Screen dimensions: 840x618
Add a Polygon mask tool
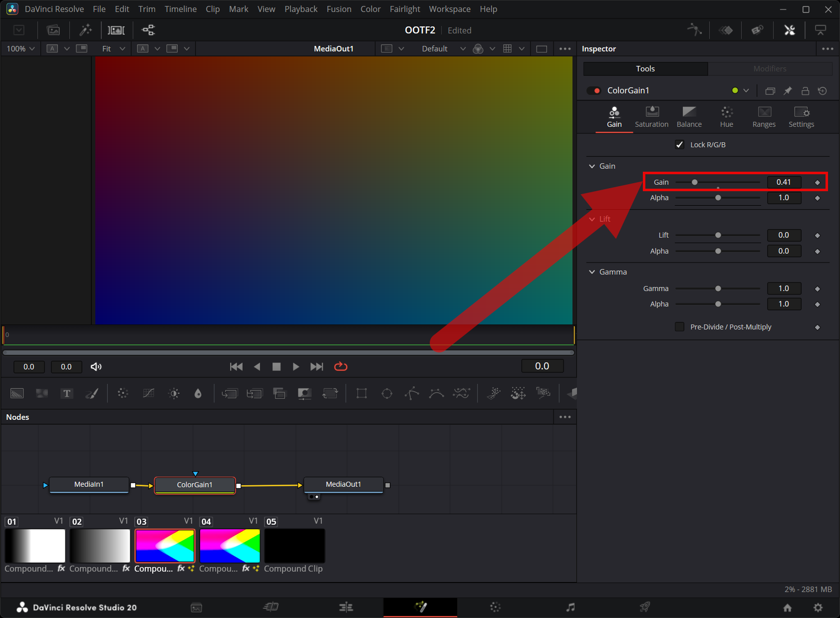[412, 393]
